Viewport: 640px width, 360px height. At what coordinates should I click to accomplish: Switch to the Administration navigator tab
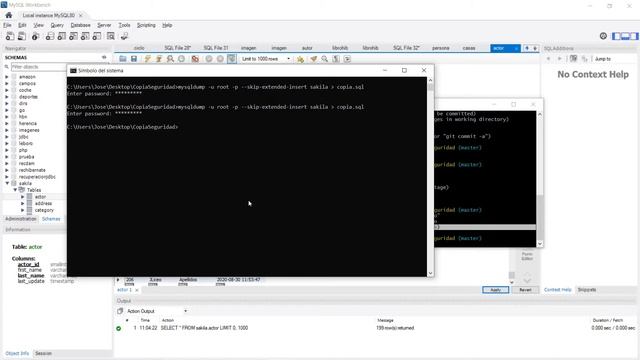[x=20, y=219]
